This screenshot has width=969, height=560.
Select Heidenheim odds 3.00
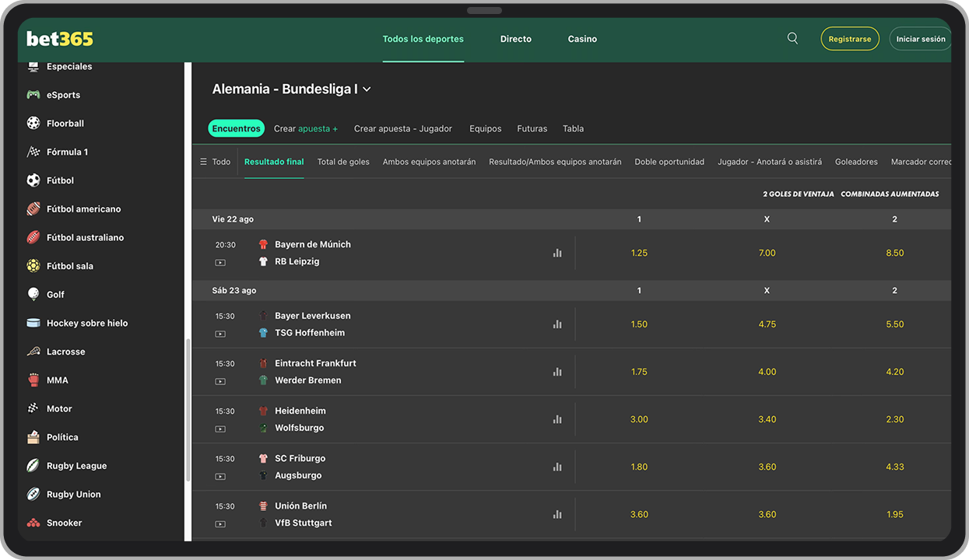pos(639,419)
